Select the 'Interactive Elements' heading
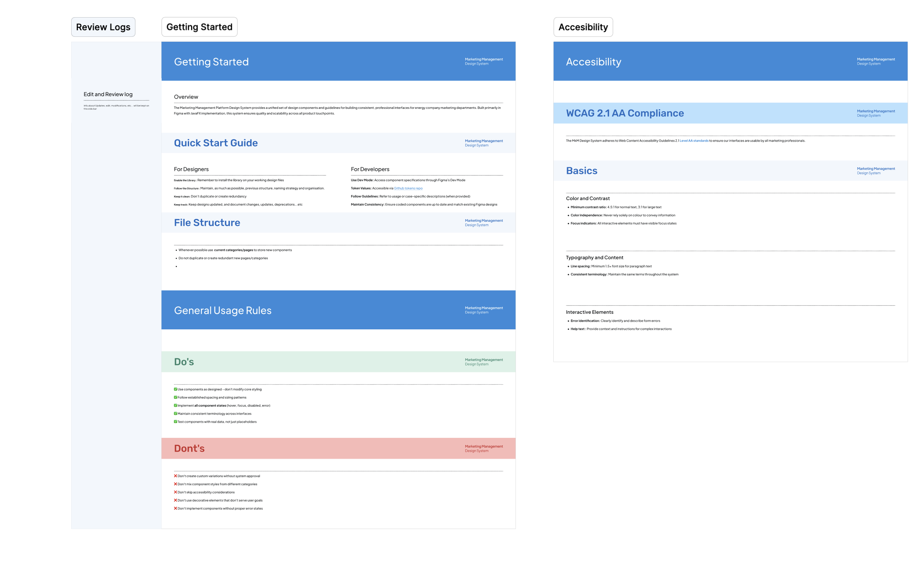The width and height of the screenshot is (924, 572). 589,312
